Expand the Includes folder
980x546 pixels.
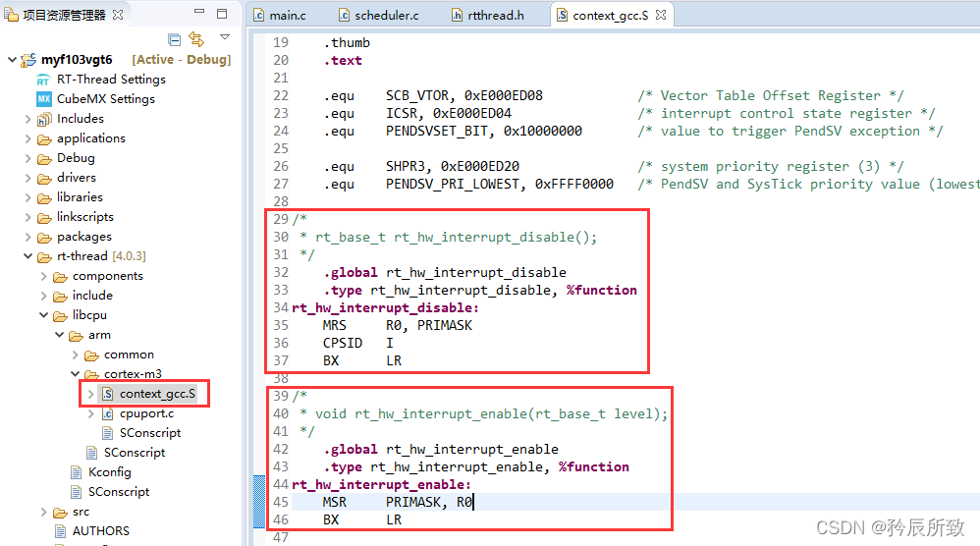click(27, 119)
